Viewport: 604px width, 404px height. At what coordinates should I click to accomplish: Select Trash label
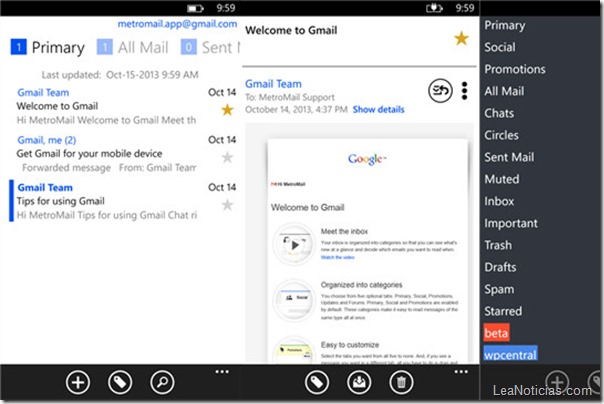pyautogui.click(x=498, y=245)
